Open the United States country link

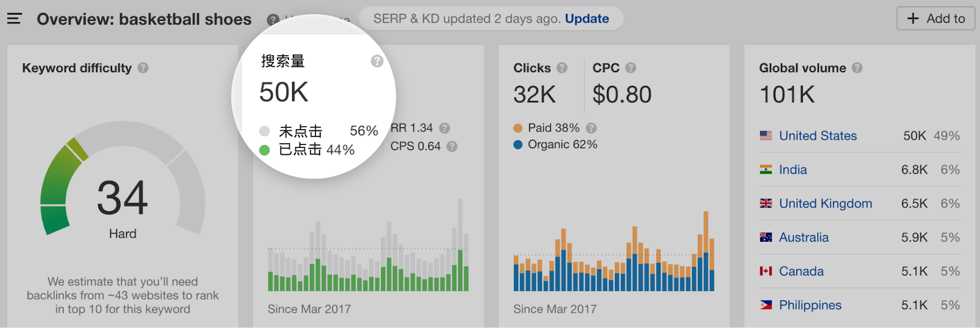(x=818, y=136)
